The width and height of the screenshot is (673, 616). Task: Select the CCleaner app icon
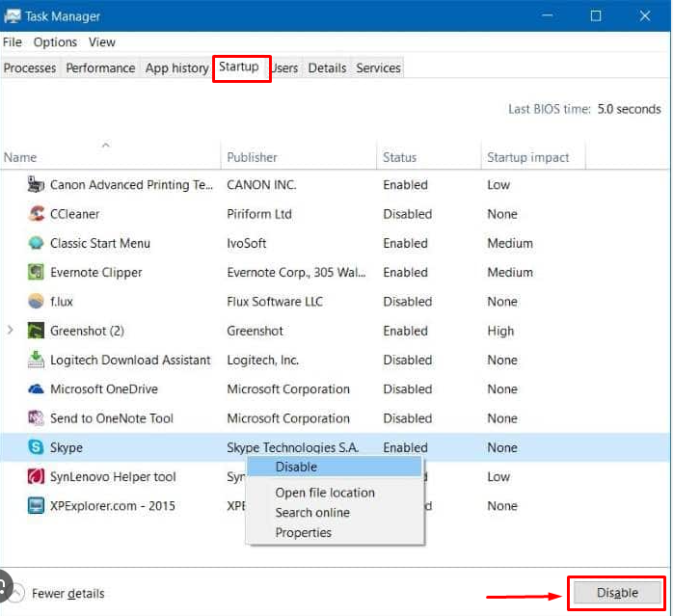click(36, 214)
